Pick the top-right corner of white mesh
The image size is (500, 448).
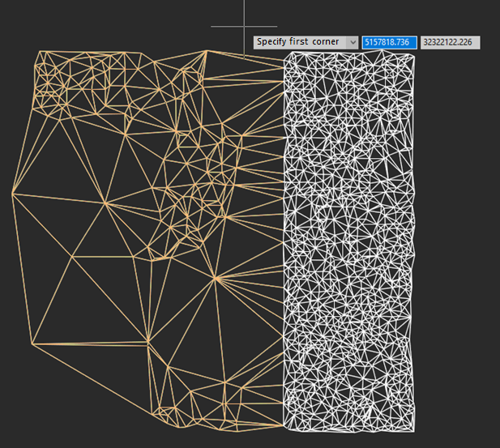coord(416,54)
